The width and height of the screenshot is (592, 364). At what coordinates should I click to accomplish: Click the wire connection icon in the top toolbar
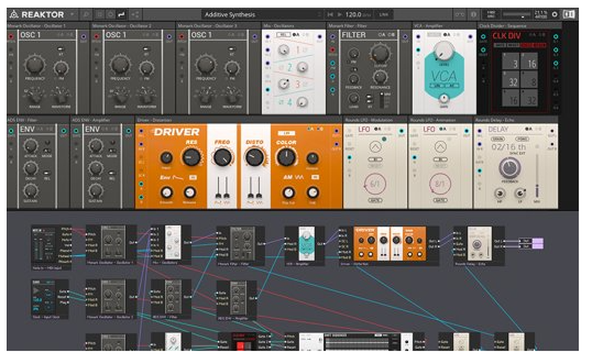click(x=121, y=14)
